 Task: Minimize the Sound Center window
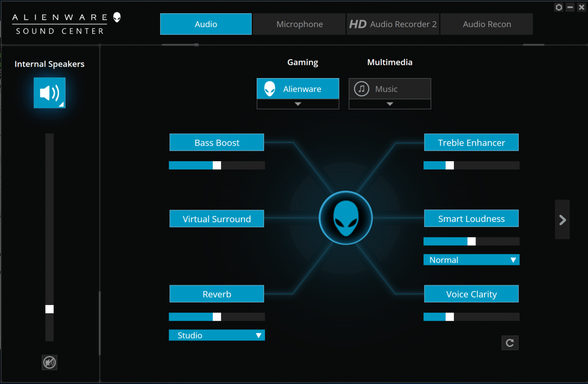pos(570,7)
